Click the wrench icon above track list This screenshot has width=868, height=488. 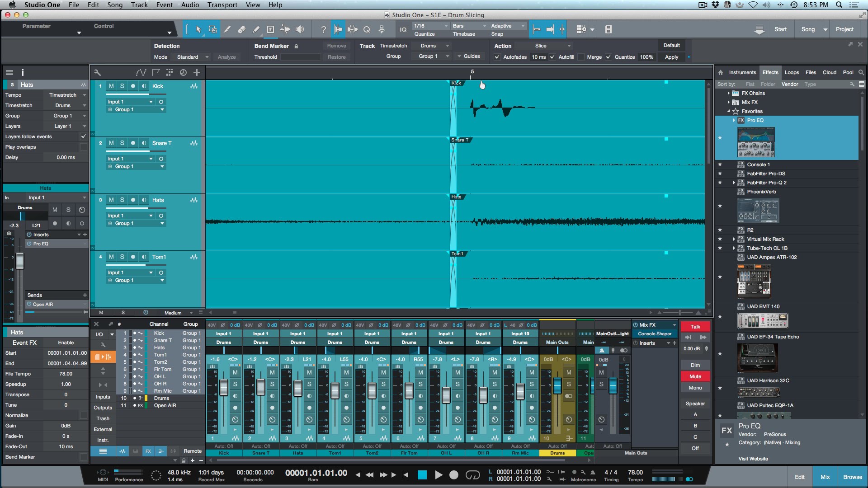coord(97,72)
